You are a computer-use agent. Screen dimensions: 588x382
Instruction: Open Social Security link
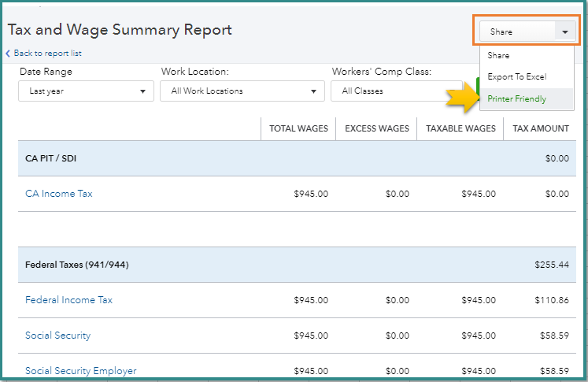(x=57, y=336)
